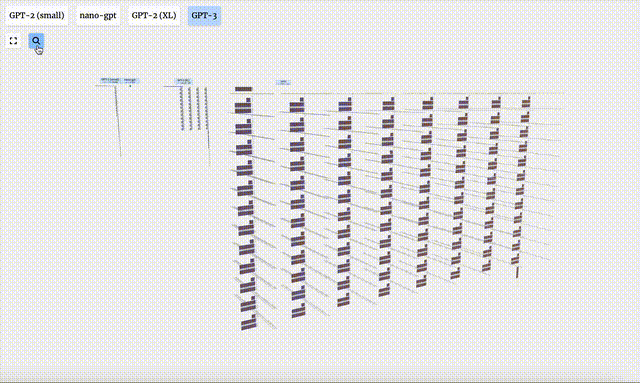Choose the nano-gpt model button
The width and height of the screenshot is (640, 383).
click(x=98, y=16)
